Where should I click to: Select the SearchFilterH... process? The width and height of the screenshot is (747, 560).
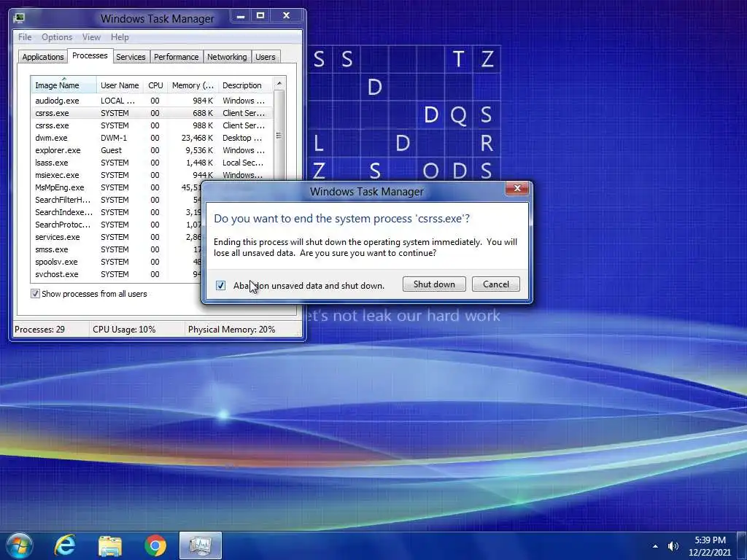[x=117, y=200]
